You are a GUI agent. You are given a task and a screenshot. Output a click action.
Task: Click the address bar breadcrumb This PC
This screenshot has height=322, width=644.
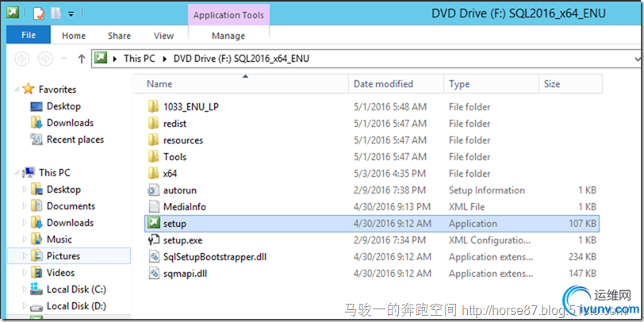tap(139, 59)
